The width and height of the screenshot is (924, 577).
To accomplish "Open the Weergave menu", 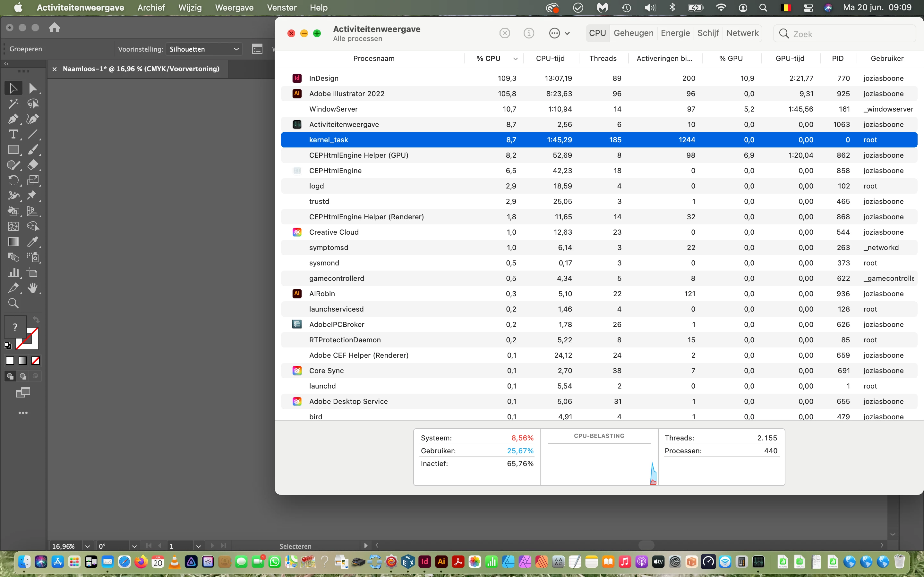I will (x=234, y=8).
